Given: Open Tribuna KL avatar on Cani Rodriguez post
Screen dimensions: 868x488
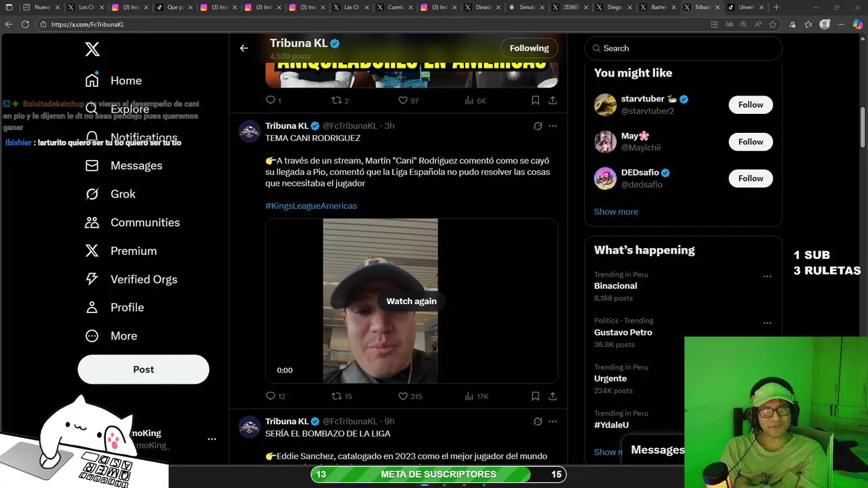Looking at the screenshot, I should coord(250,131).
